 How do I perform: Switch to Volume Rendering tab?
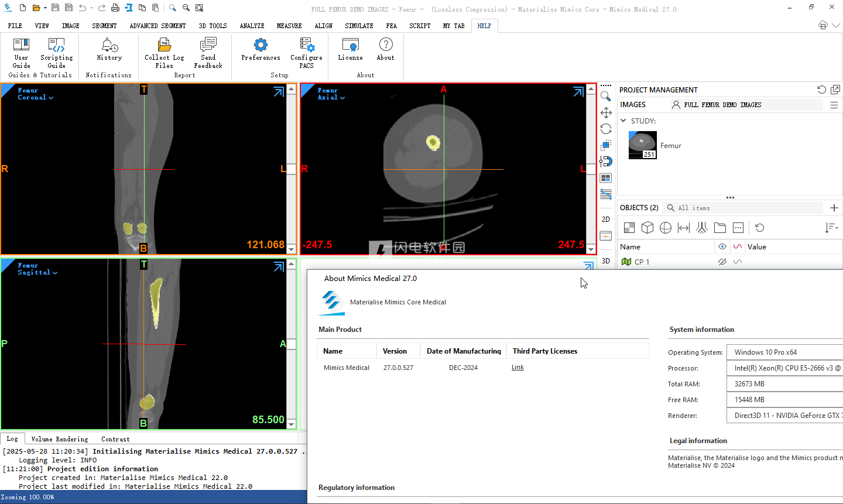pyautogui.click(x=60, y=439)
